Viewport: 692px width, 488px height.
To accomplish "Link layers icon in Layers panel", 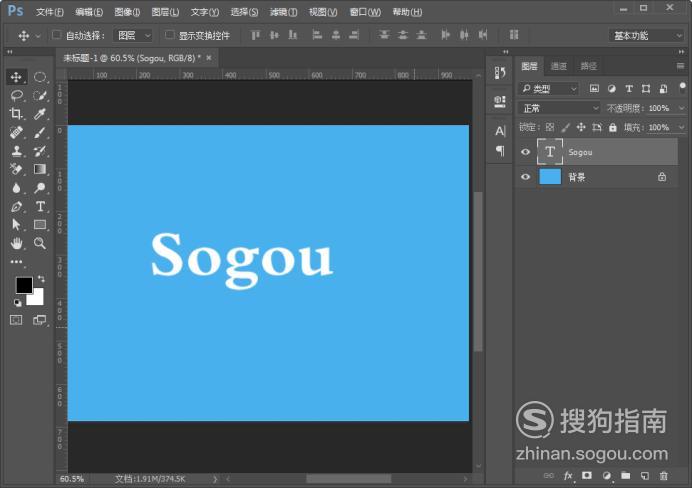I will point(549,476).
